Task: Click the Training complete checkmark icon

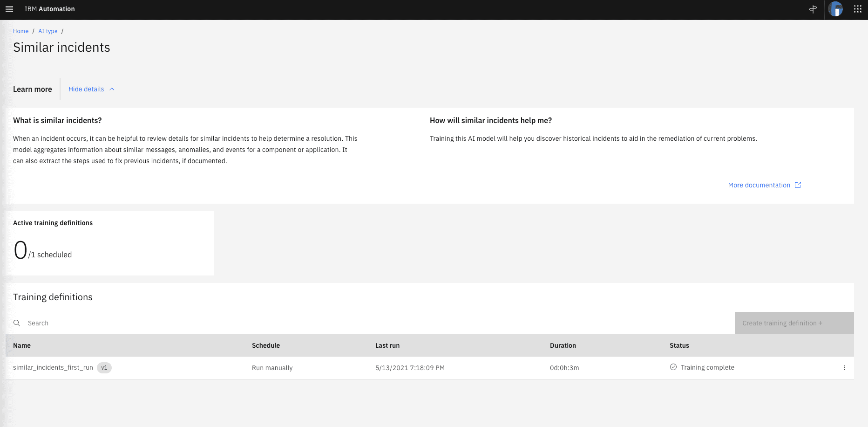Action: pyautogui.click(x=673, y=367)
